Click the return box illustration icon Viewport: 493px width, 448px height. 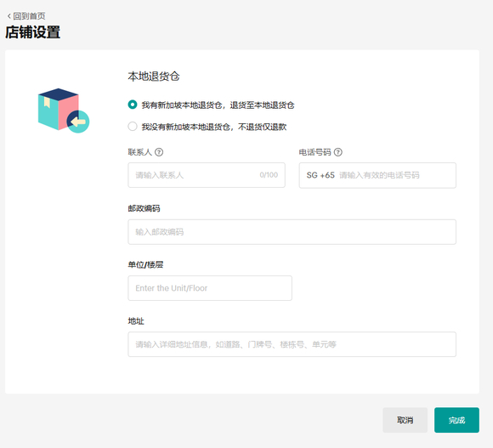click(64, 111)
